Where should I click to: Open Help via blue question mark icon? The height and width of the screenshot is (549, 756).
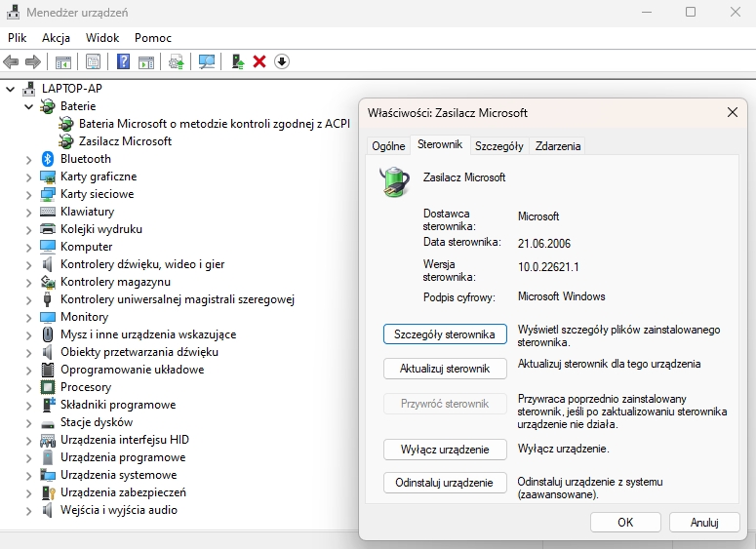[124, 61]
